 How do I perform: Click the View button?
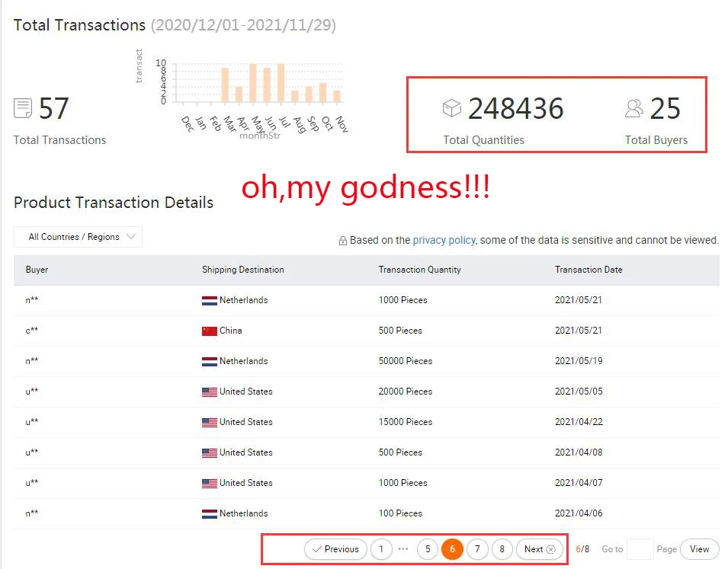[x=699, y=549]
